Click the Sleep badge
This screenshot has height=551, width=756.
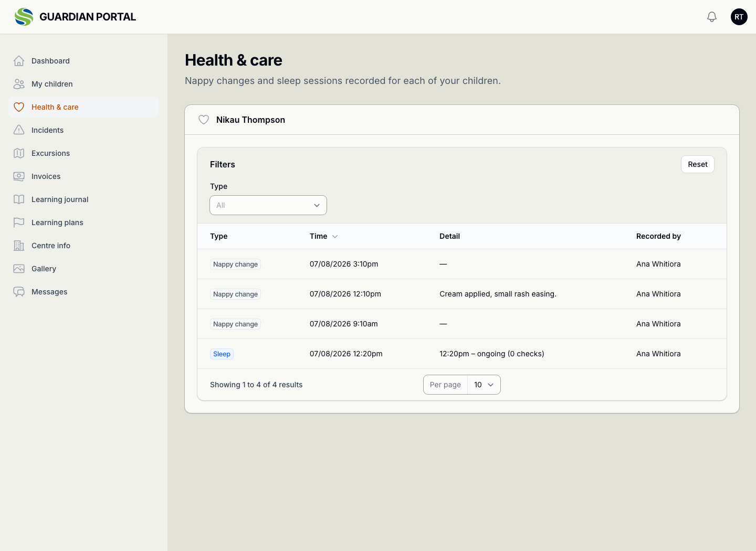pos(222,354)
